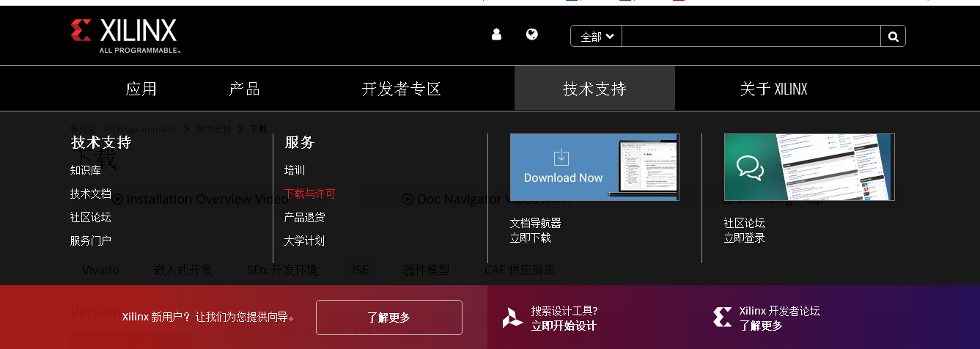This screenshot has height=349, width=980.
Task: Go to 社区论坛 under 技术支持
Action: click(91, 217)
